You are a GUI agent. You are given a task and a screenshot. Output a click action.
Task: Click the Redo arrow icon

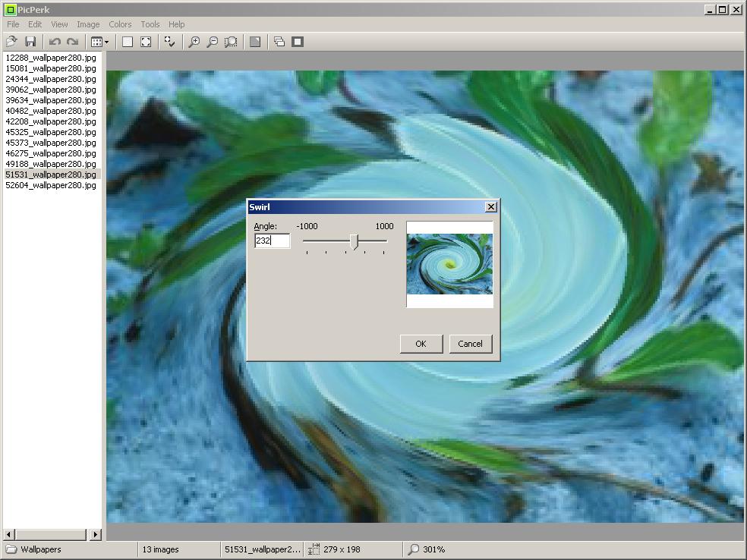pyautogui.click(x=72, y=42)
